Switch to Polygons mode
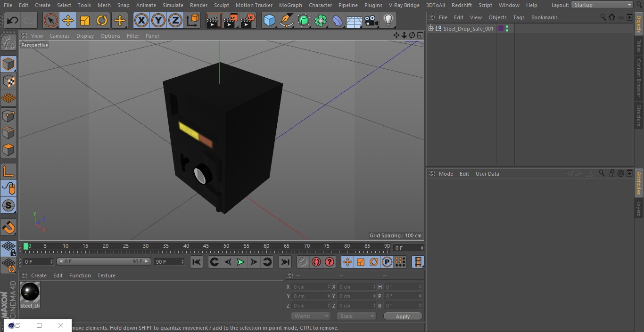 [8, 150]
